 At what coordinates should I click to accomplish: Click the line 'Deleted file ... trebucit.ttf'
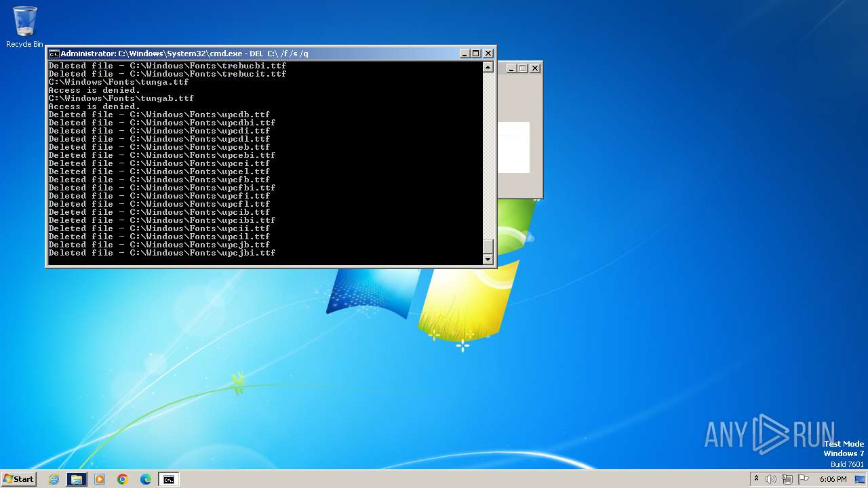(x=167, y=74)
